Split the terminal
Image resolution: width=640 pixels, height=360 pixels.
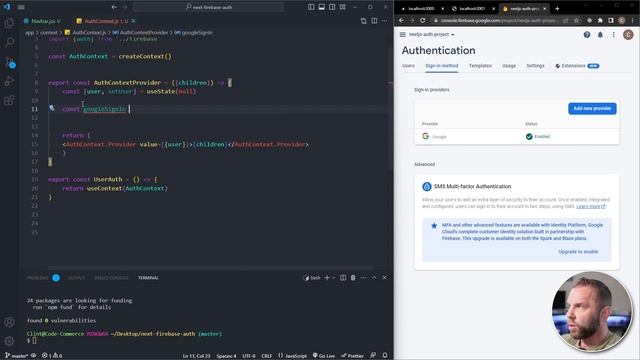point(343,278)
